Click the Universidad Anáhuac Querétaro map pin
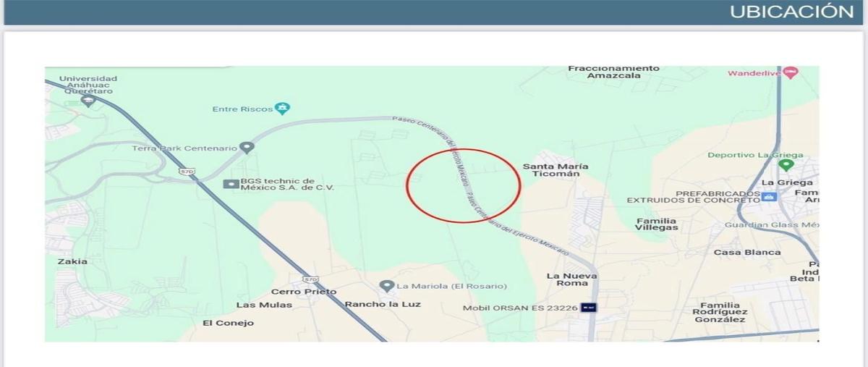The height and width of the screenshot is (367, 868). click(88, 101)
